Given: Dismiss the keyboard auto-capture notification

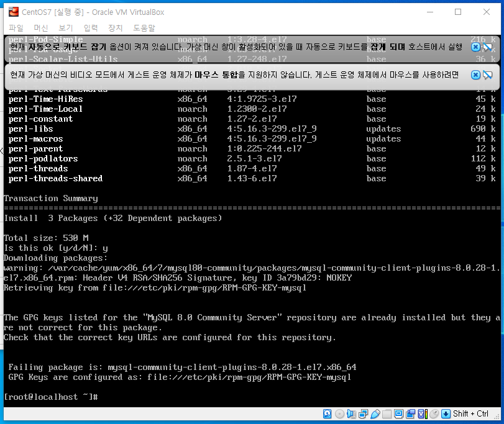Looking at the screenshot, I should click(x=475, y=47).
